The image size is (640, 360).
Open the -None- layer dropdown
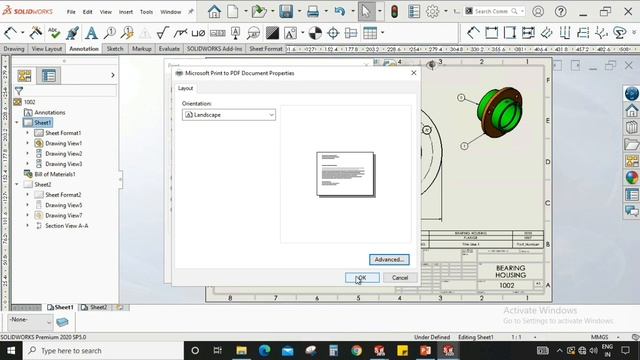30,322
